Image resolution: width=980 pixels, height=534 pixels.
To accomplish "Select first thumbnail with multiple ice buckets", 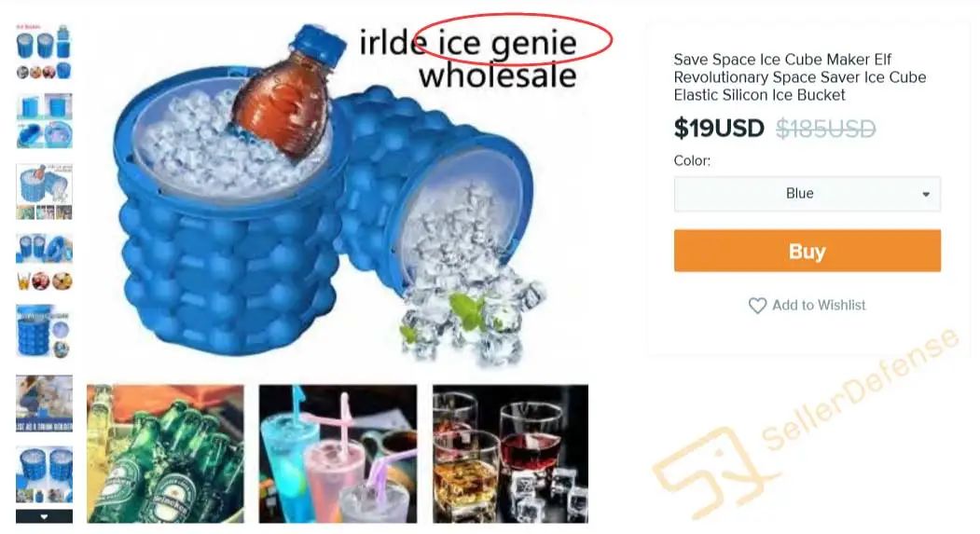I will tap(44, 52).
